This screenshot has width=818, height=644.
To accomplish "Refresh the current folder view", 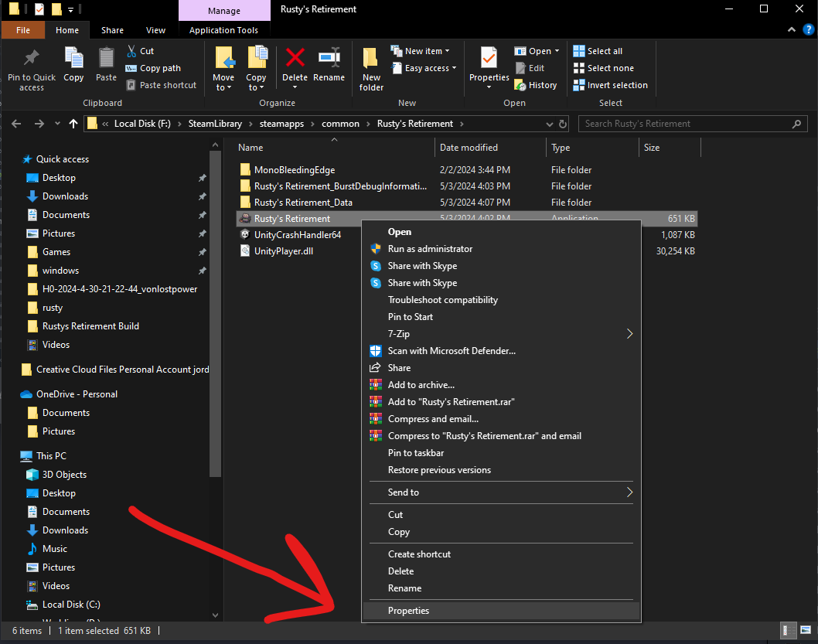I will (563, 124).
